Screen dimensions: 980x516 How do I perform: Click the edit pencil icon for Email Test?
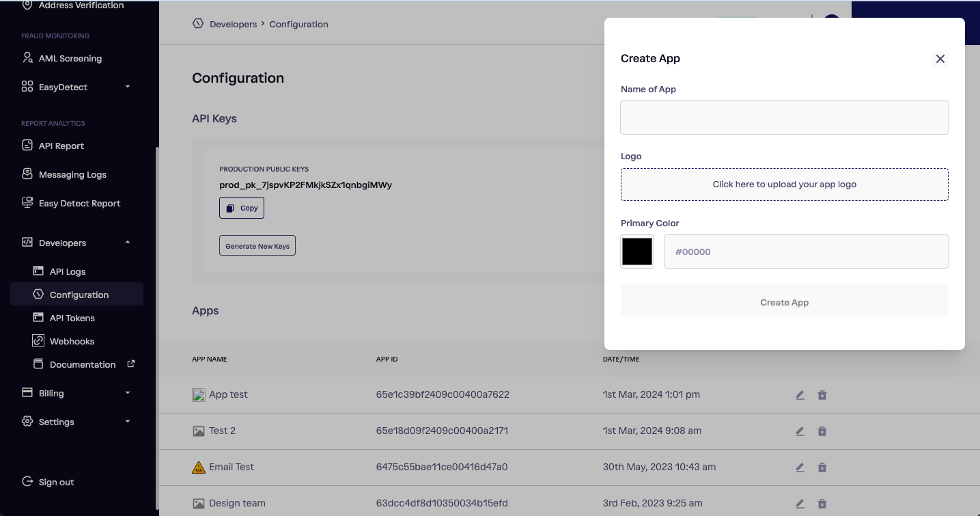coord(800,467)
